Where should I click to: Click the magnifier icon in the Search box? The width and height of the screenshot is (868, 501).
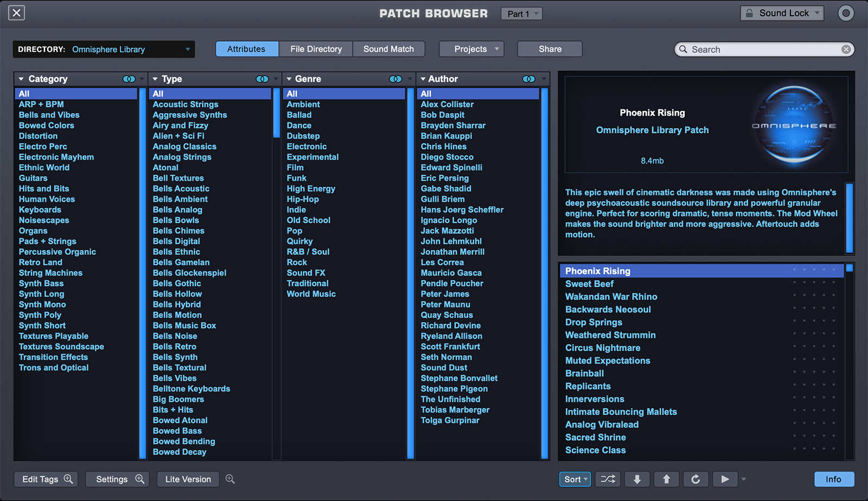point(683,49)
